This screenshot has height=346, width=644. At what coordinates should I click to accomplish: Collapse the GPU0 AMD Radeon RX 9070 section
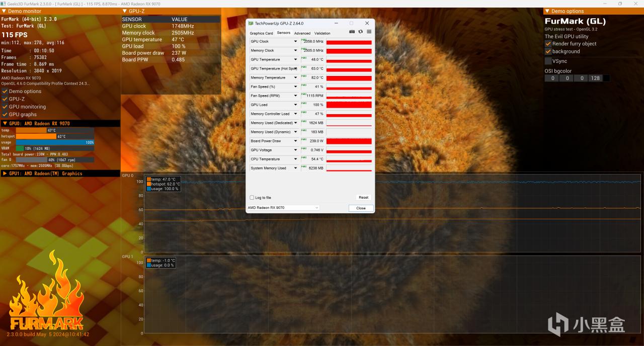(x=5, y=123)
